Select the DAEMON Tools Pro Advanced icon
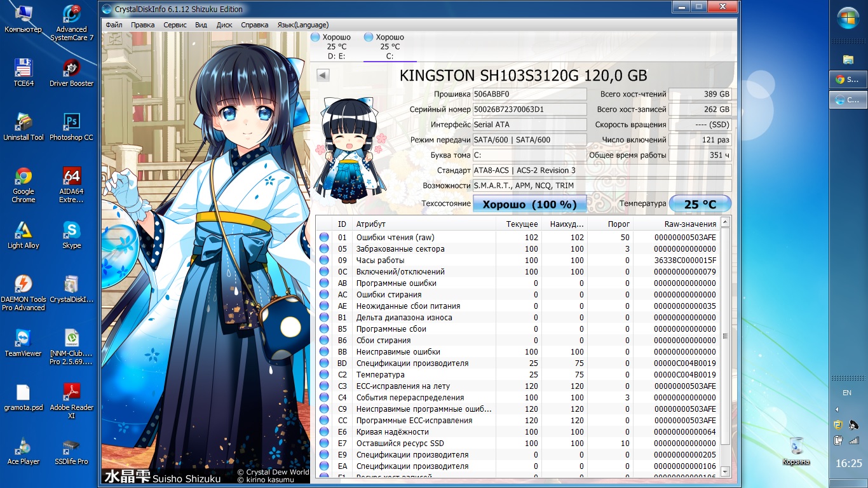868x488 pixels. coord(24,293)
